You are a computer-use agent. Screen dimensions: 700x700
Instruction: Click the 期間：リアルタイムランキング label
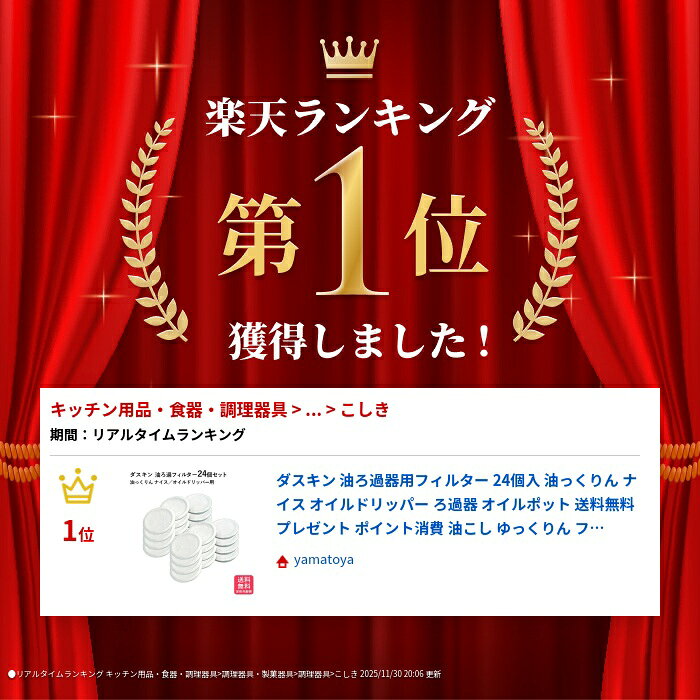[147, 435]
